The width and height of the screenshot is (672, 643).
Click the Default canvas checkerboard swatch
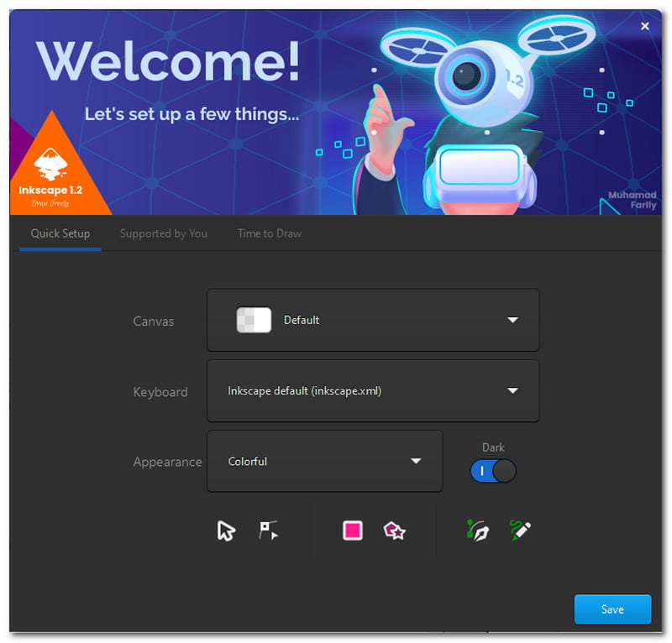[x=254, y=320]
